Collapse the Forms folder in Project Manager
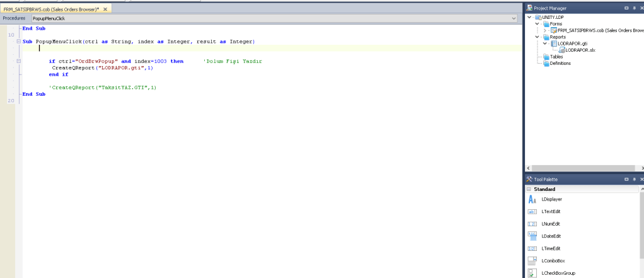This screenshot has width=644, height=278. [x=538, y=24]
